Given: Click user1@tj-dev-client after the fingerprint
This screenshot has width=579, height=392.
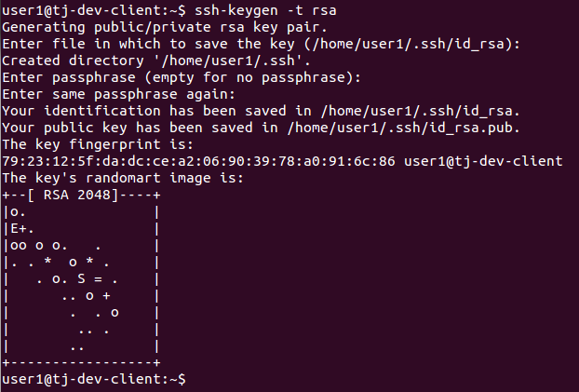Looking at the screenshot, I should tap(483, 161).
